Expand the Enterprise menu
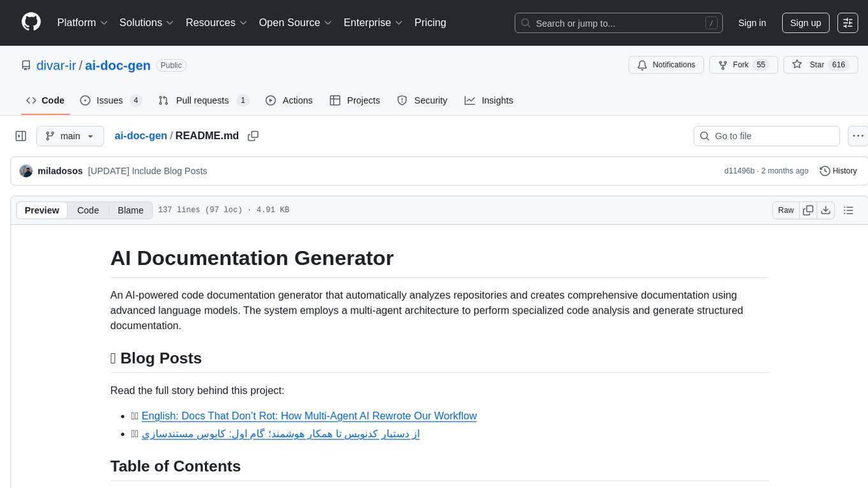The width and height of the screenshot is (868, 488). [x=373, y=22]
